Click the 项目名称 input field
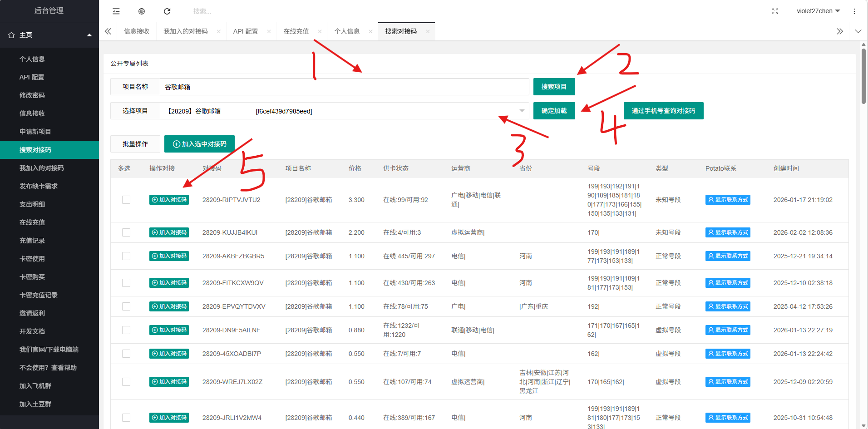Screen dimensions: 868x429 pyautogui.click(x=344, y=87)
